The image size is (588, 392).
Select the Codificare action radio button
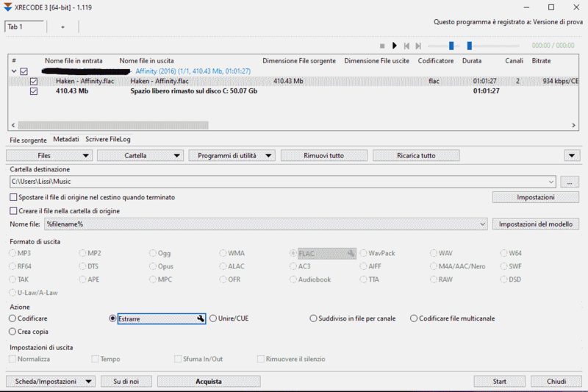coord(12,318)
